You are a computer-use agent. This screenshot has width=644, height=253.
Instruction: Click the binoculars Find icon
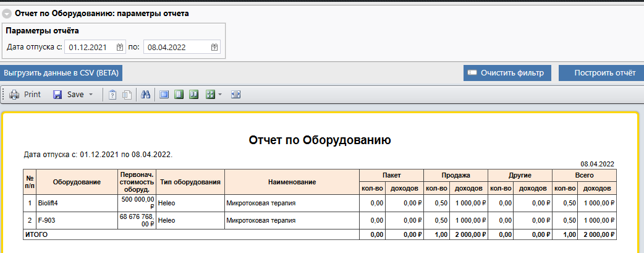click(x=146, y=95)
